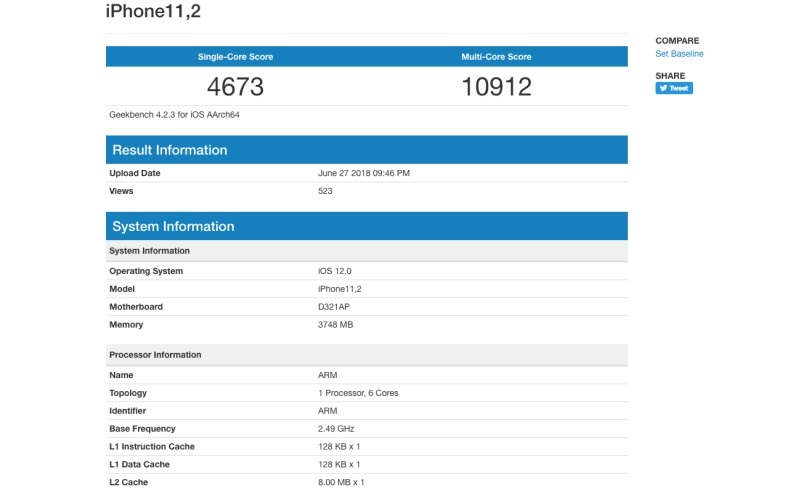Select the views count 523
800x492 pixels.
pyautogui.click(x=325, y=191)
